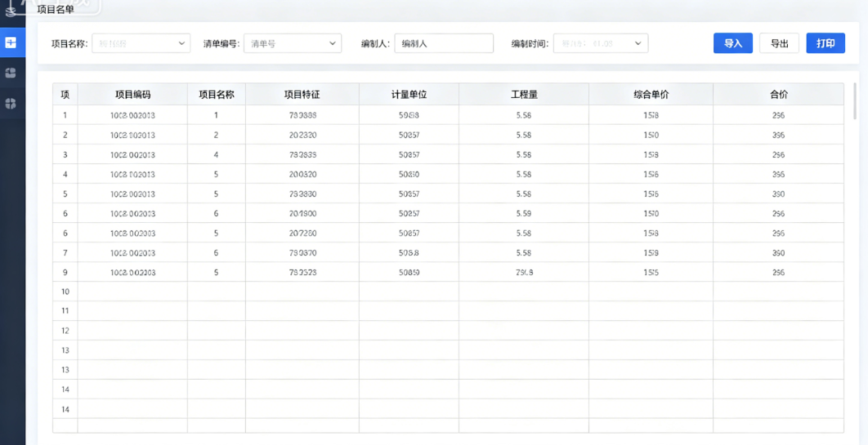Focus the 编制人 input field
This screenshot has width=868, height=445.
click(x=444, y=43)
